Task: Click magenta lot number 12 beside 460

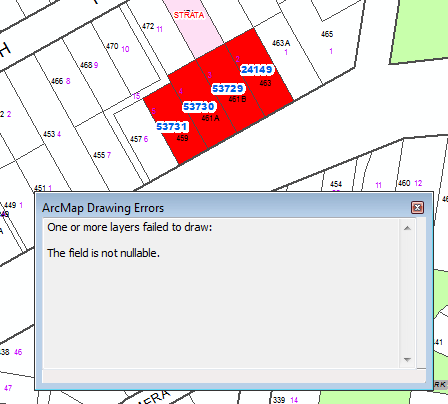Action: click(418, 183)
